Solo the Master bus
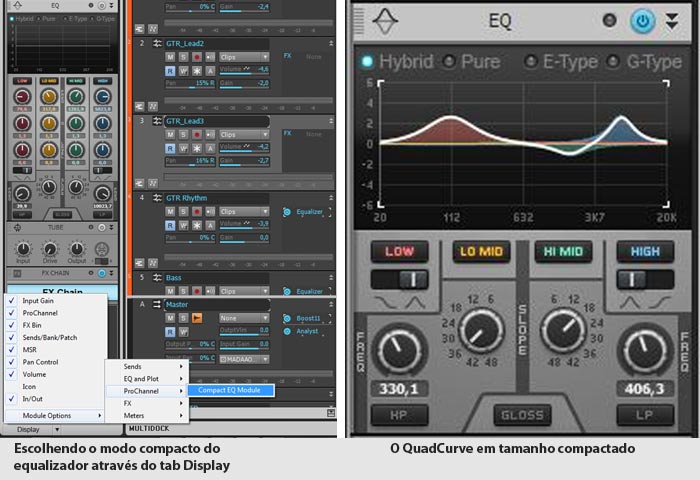700x480 pixels. [x=183, y=318]
